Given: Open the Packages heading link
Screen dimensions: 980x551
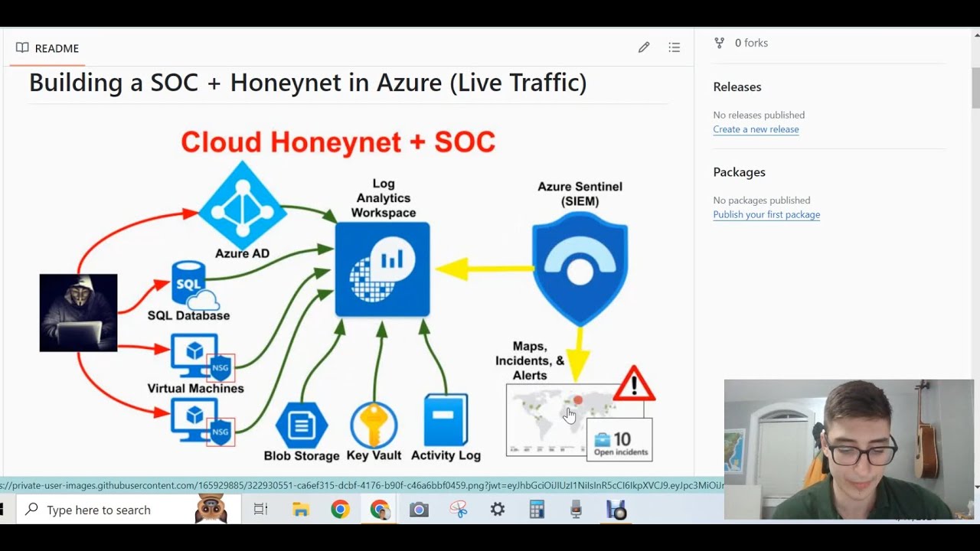Looking at the screenshot, I should coord(740,172).
